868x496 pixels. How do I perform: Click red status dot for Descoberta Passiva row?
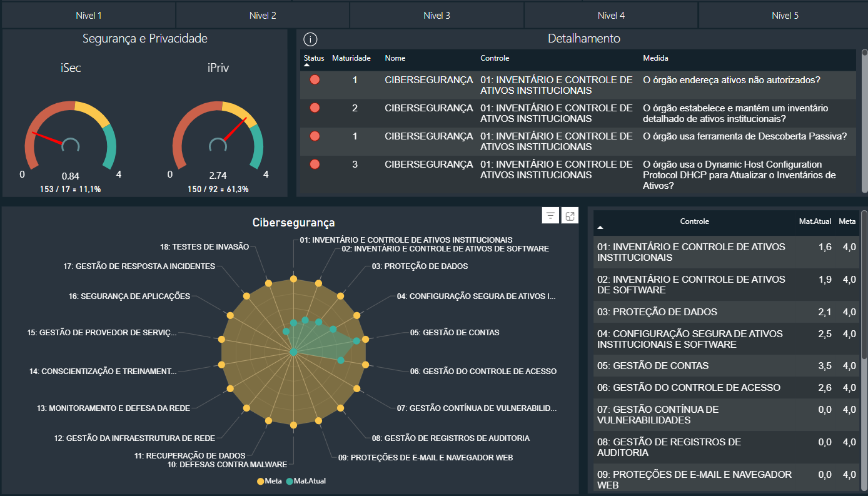coord(315,136)
